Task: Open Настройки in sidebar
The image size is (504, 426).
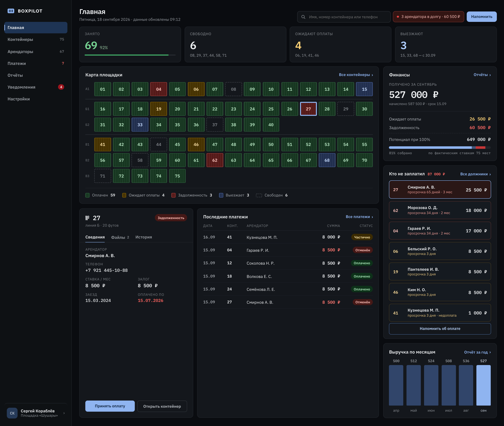Action: [36, 99]
